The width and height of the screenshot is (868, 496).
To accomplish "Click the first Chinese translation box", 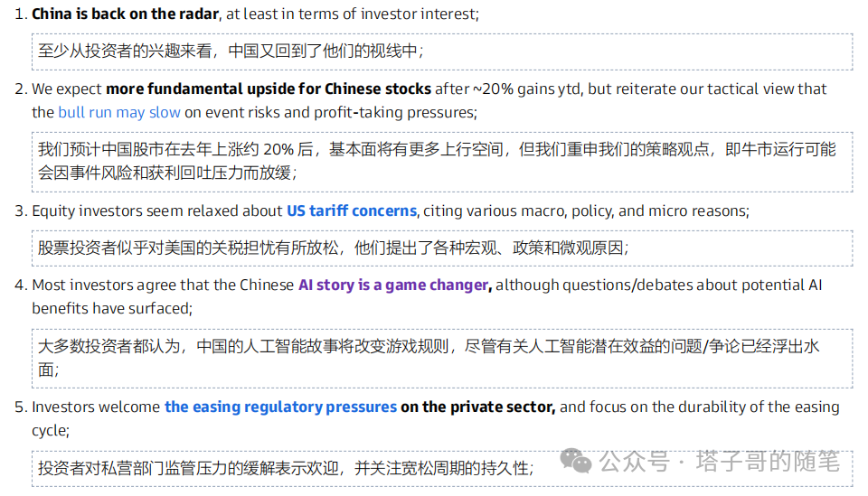I will point(442,51).
